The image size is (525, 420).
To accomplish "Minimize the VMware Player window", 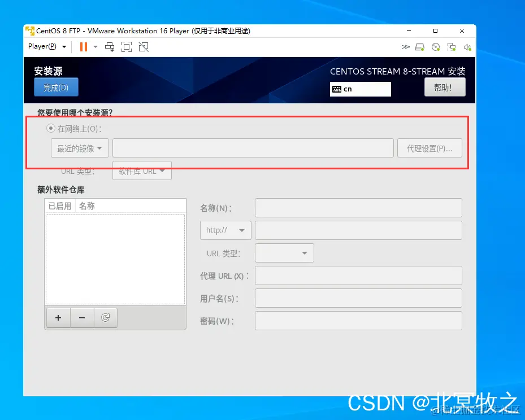I will click(409, 30).
